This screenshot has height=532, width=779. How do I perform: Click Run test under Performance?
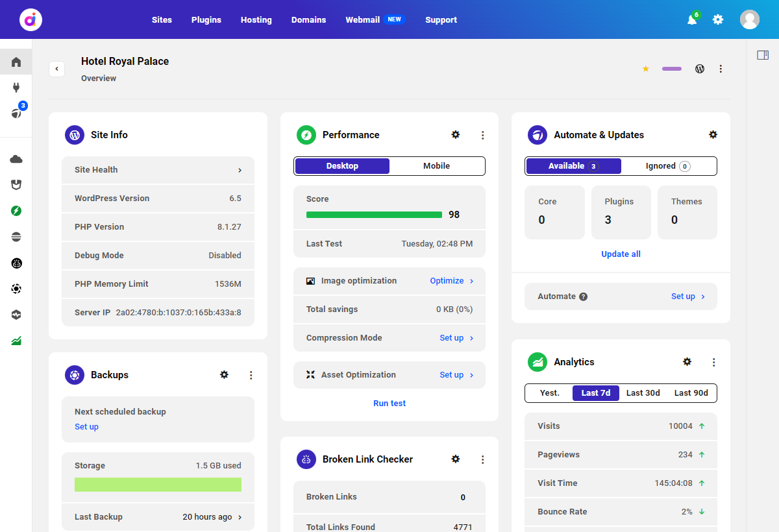(389, 403)
